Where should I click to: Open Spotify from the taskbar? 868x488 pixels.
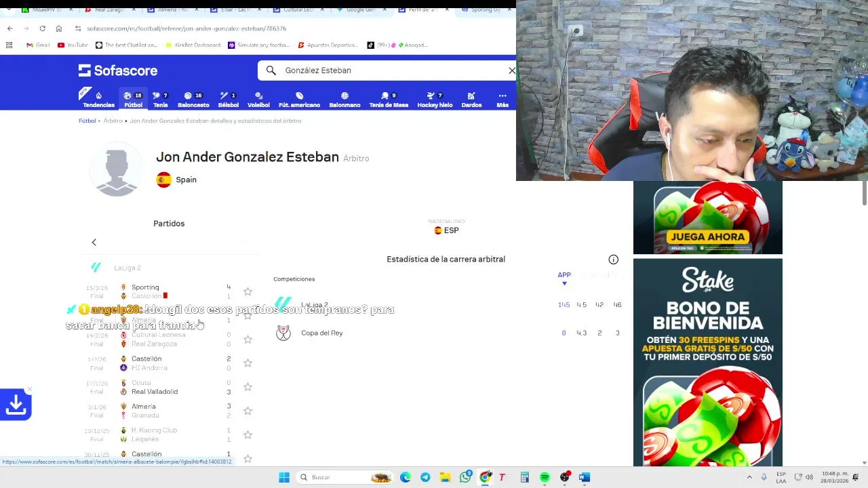[545, 477]
